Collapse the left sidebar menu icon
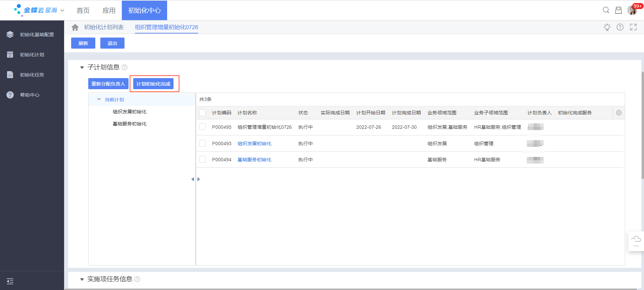 10,281
